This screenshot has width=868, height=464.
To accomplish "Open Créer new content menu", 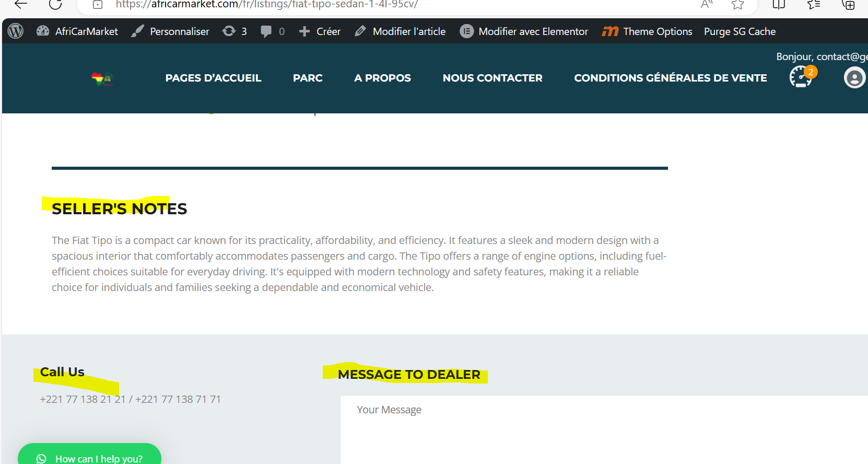I will (x=320, y=31).
